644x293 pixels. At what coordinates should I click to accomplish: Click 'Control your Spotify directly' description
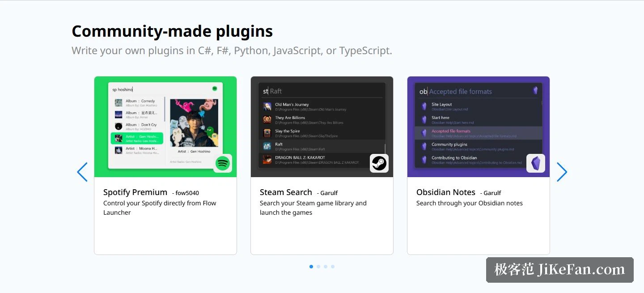coord(160,208)
